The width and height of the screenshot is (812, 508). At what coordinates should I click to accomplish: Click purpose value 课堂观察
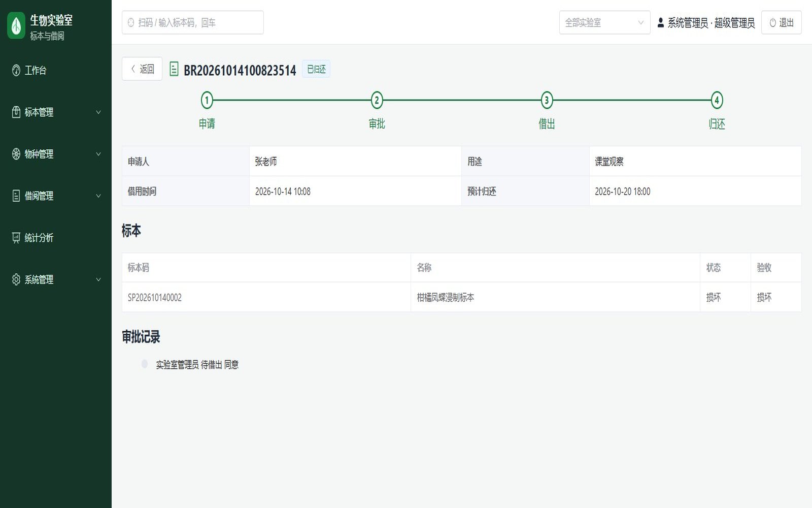coord(609,162)
